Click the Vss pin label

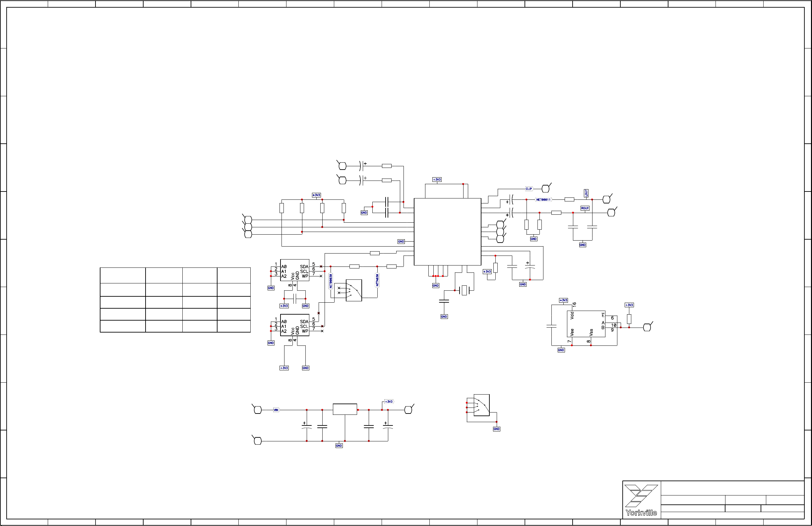click(591, 332)
